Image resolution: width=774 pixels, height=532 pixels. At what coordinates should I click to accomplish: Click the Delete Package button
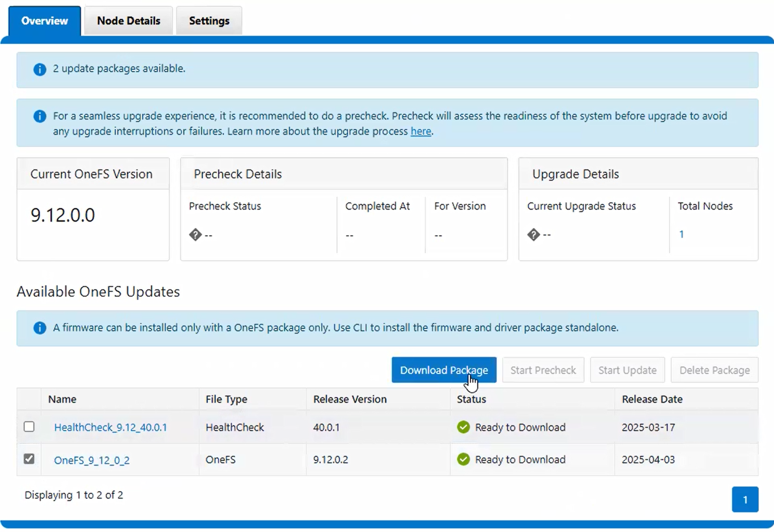(x=714, y=370)
